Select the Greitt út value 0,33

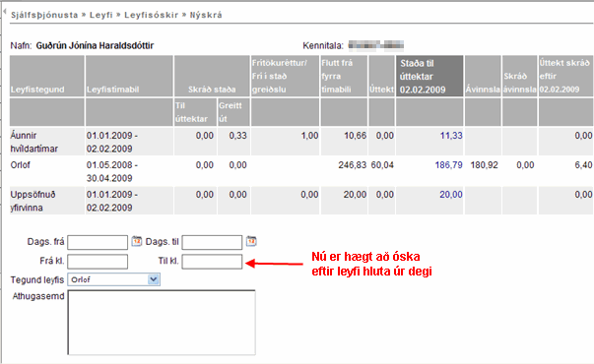click(x=238, y=136)
